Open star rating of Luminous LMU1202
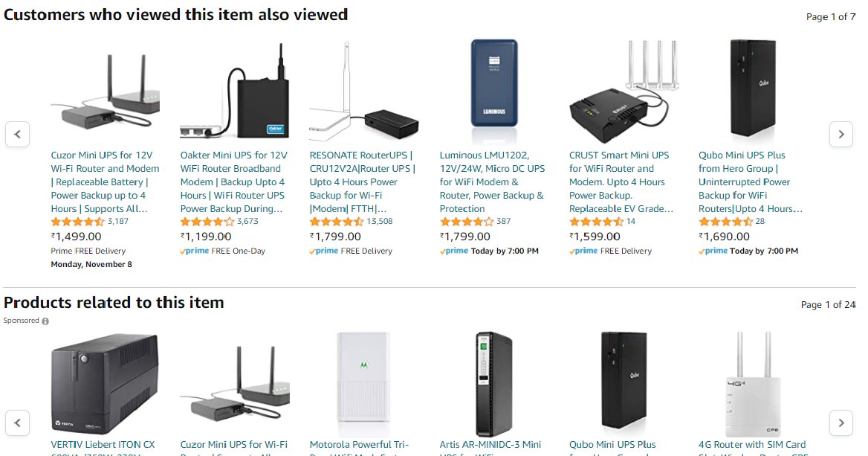Image resolution: width=868 pixels, height=456 pixels. click(x=467, y=222)
